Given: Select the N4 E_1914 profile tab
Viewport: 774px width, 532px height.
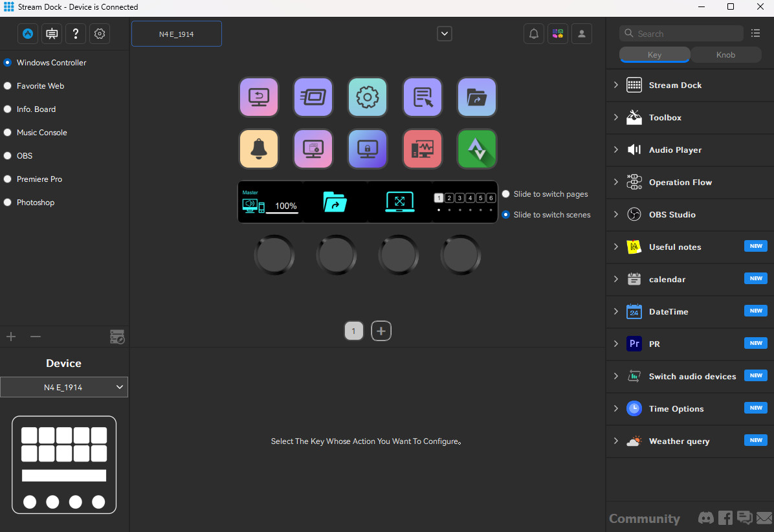Looking at the screenshot, I should click(x=177, y=34).
